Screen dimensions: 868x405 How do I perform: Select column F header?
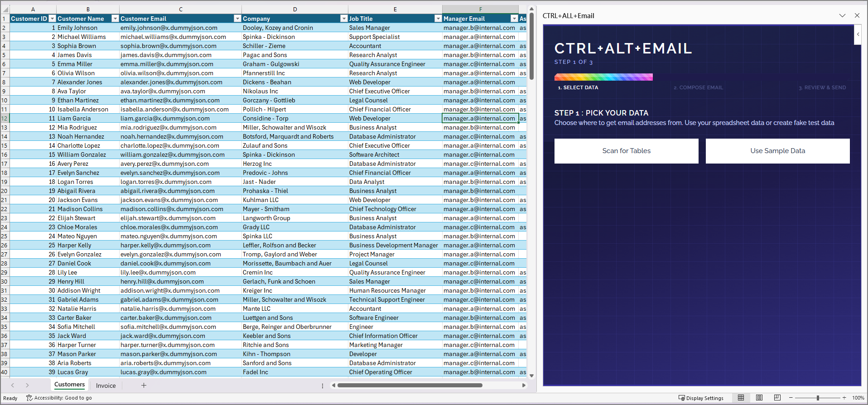480,10
